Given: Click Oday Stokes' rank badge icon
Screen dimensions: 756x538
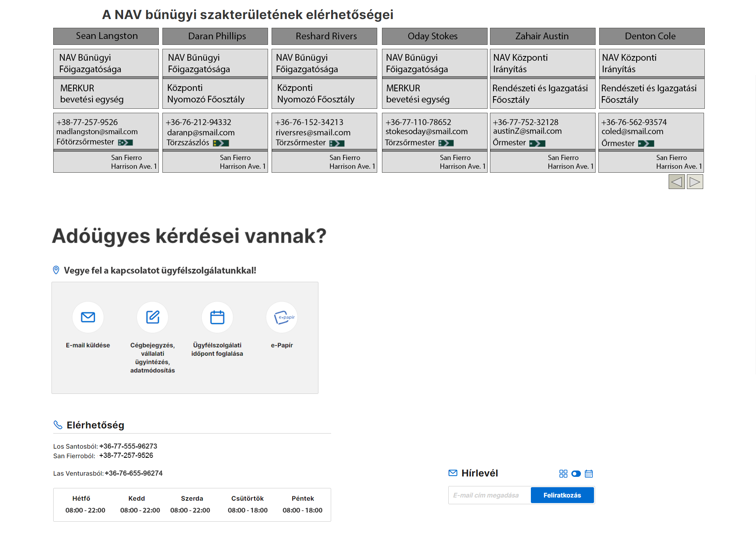Looking at the screenshot, I should (446, 143).
